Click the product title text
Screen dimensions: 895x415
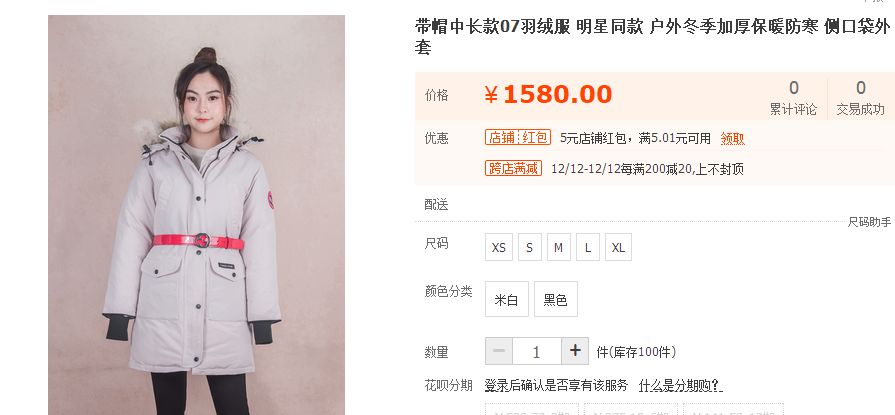[x=652, y=37]
